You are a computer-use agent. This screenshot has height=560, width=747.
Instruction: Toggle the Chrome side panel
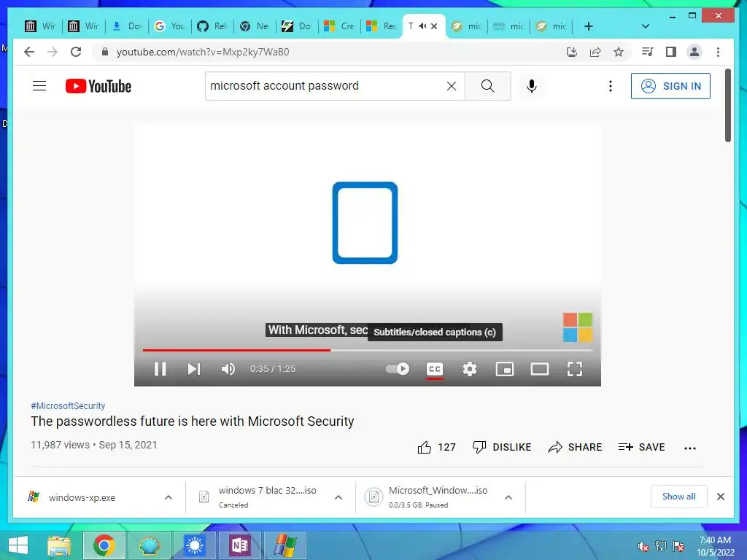(x=671, y=52)
